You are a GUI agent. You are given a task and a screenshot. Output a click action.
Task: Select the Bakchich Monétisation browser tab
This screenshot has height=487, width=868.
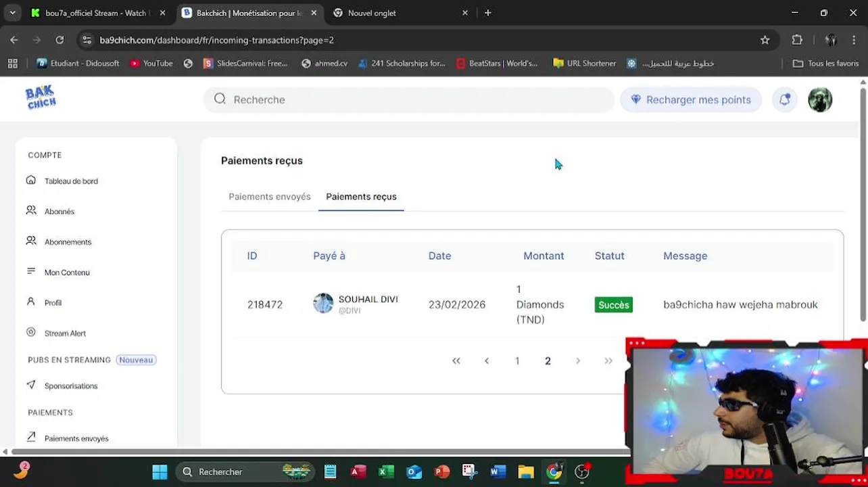pos(249,13)
